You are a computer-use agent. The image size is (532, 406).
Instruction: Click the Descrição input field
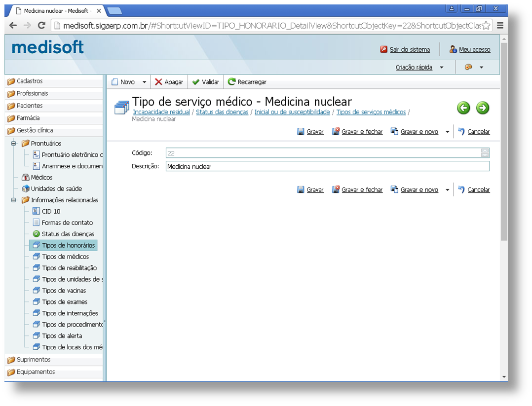point(327,166)
